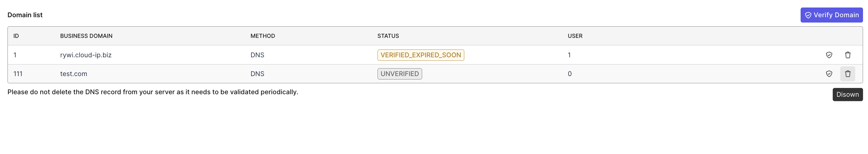Click the shield verify icon for test.com
This screenshot has height=154, width=868.
coord(829,74)
